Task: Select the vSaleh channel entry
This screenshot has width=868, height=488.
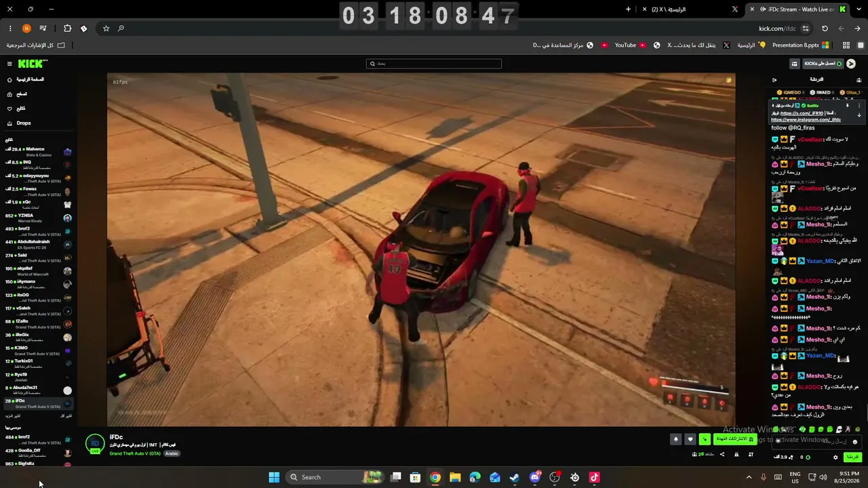Action: point(38,310)
